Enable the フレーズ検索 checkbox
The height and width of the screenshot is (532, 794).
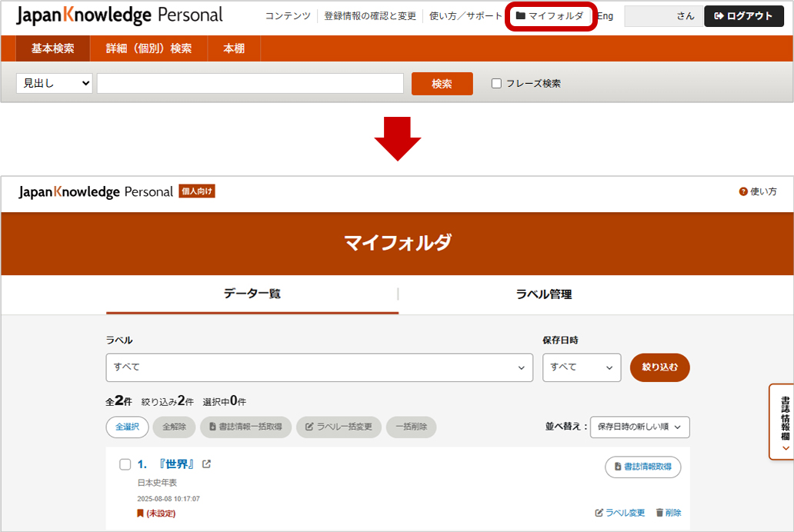pyautogui.click(x=495, y=83)
